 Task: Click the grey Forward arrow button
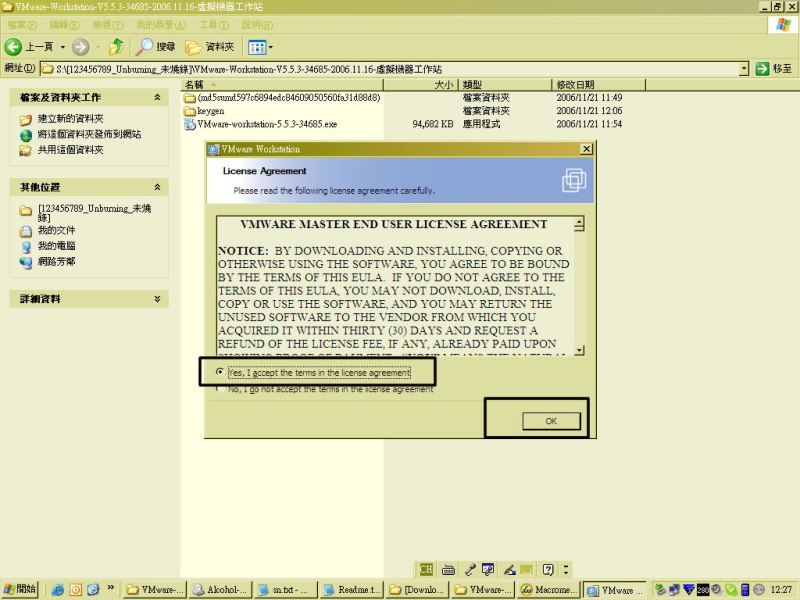coord(80,47)
